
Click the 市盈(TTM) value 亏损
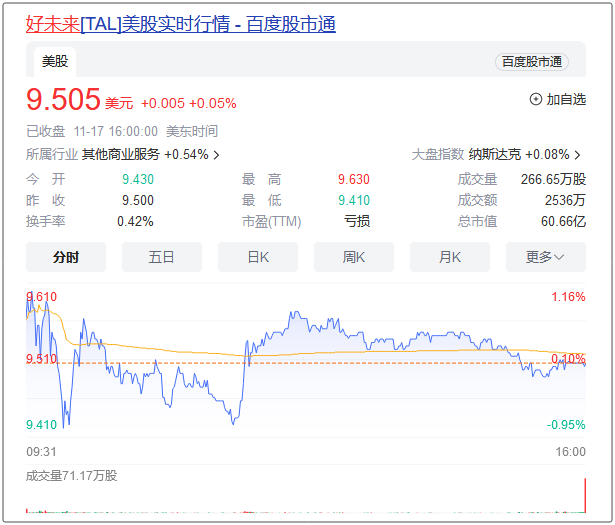[x=357, y=222]
